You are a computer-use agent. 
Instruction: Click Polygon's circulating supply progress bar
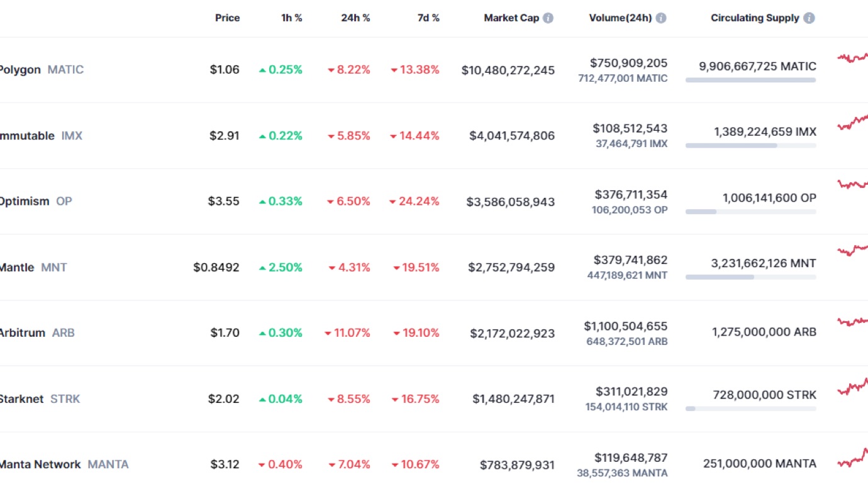pos(750,80)
